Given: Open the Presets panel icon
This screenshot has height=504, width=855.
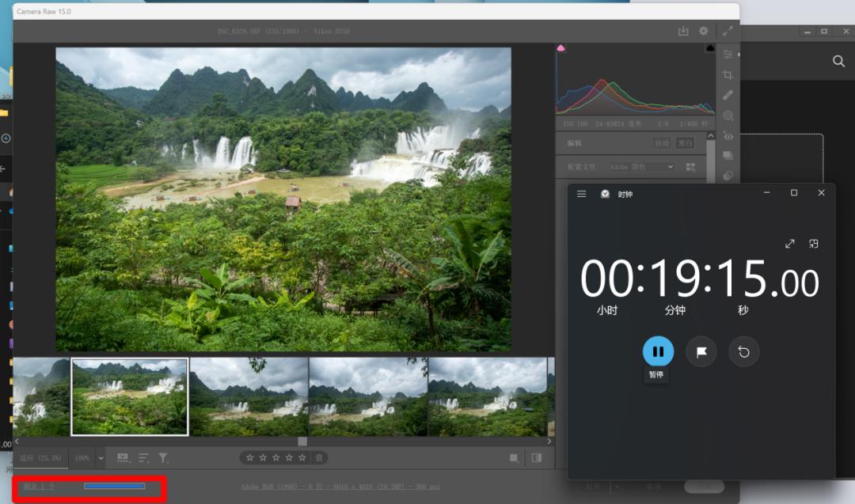Looking at the screenshot, I should (728, 157).
